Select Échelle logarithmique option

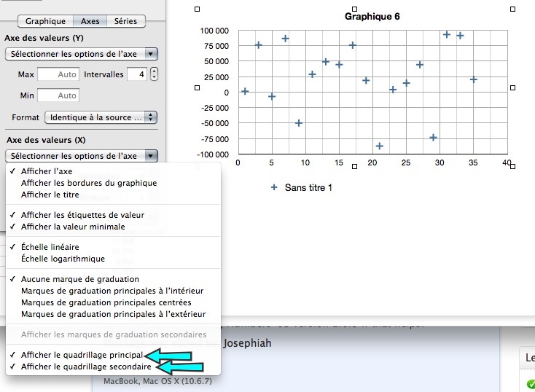coord(113,259)
